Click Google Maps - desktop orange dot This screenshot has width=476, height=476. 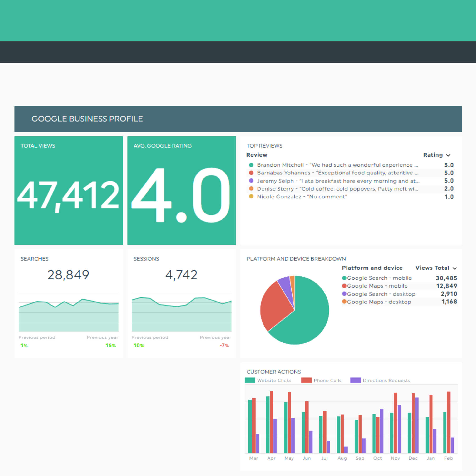[x=344, y=302]
